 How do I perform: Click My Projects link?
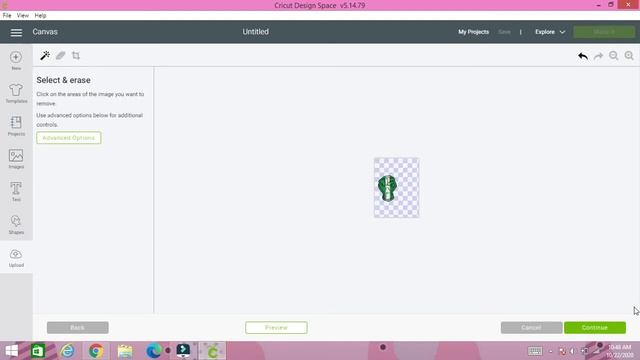[x=473, y=32]
